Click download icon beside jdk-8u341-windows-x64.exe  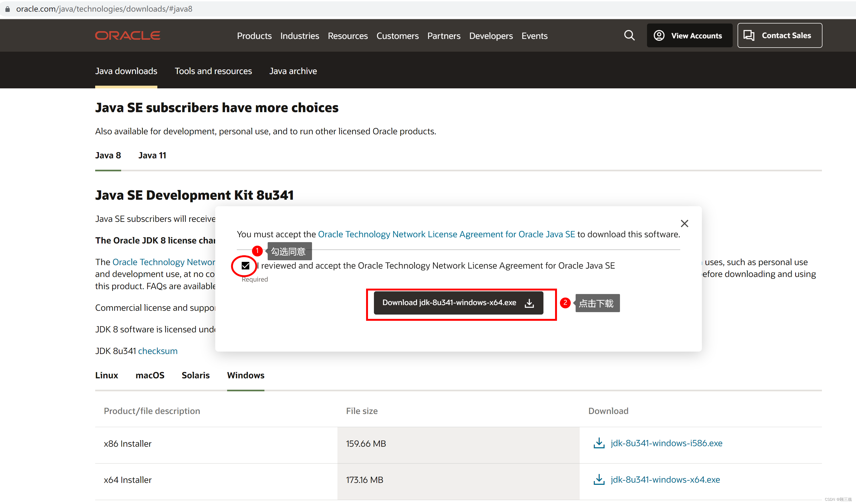[599, 479]
